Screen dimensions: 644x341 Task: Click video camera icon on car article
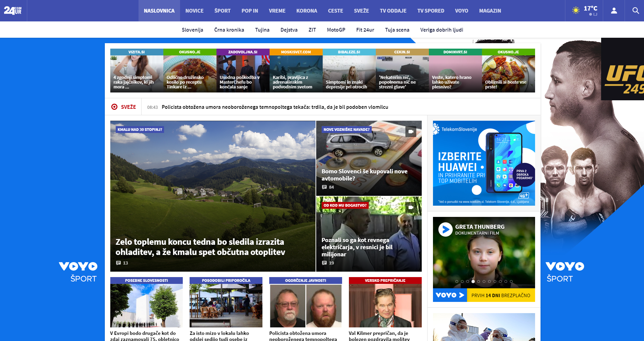[x=411, y=132]
